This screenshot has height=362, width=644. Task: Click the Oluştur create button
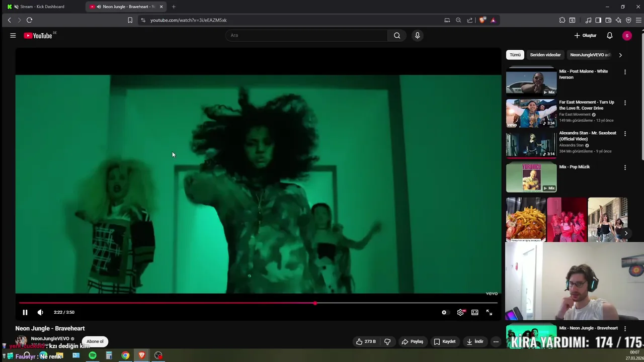coord(586,36)
